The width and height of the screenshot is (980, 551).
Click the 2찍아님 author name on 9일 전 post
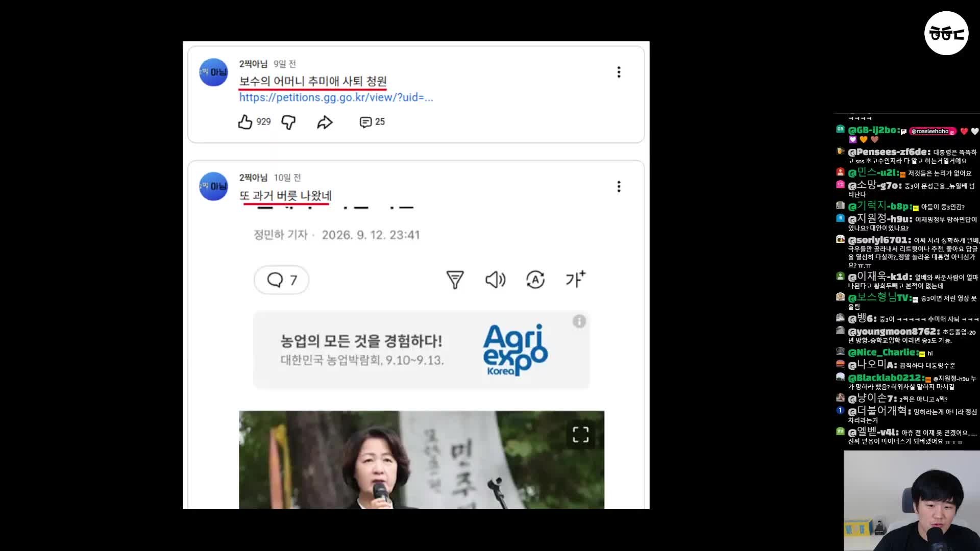[x=253, y=64]
